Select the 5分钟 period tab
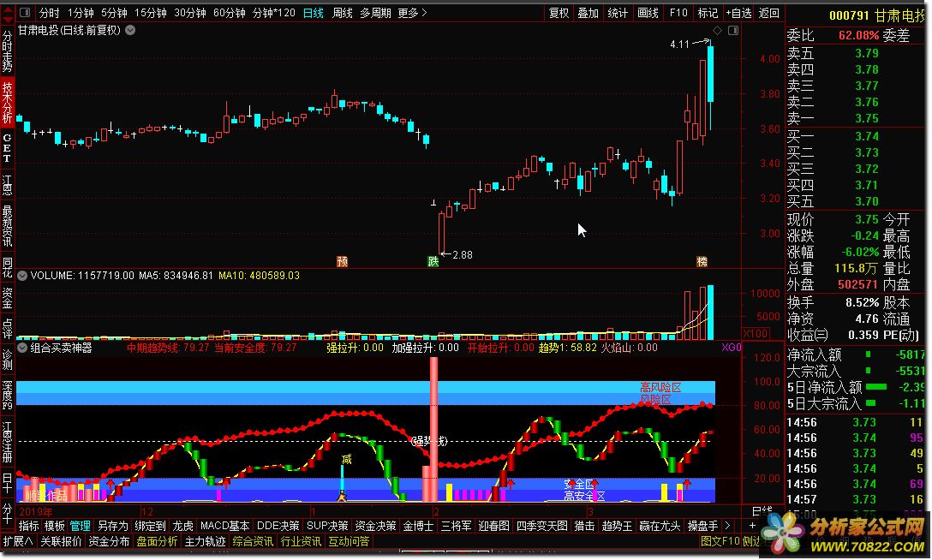The image size is (932, 560). pyautogui.click(x=116, y=13)
